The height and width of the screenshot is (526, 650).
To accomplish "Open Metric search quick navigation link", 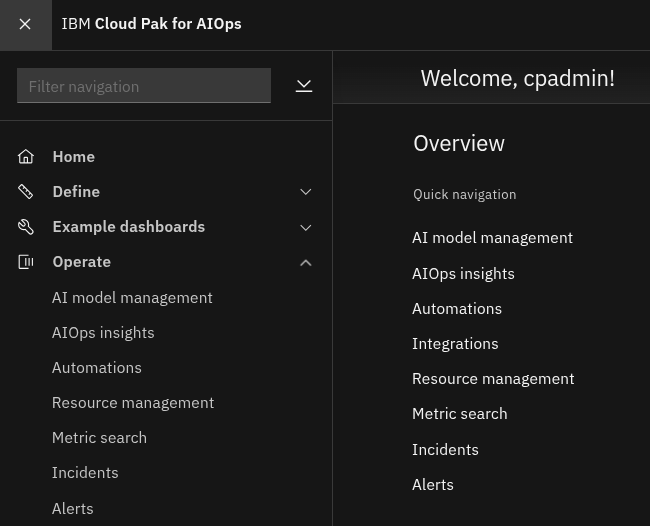I will coord(460,414).
